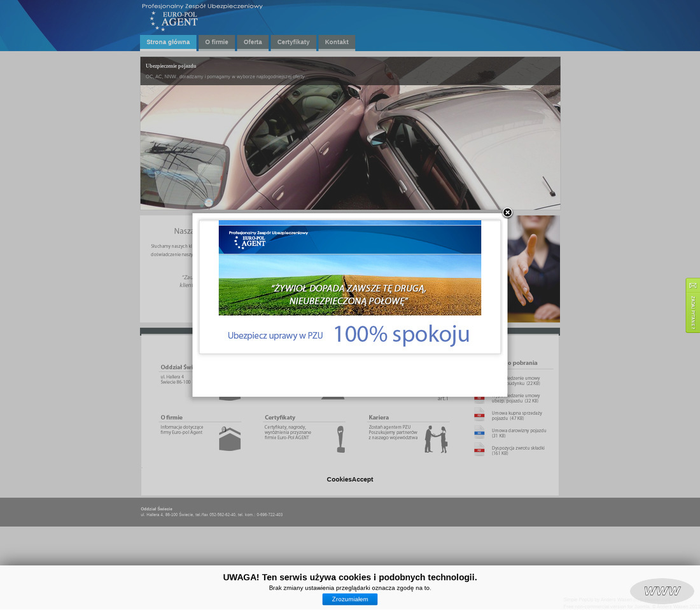Click the 'ul. Hallera 4' branch address
This screenshot has width=700, height=610.
click(172, 377)
